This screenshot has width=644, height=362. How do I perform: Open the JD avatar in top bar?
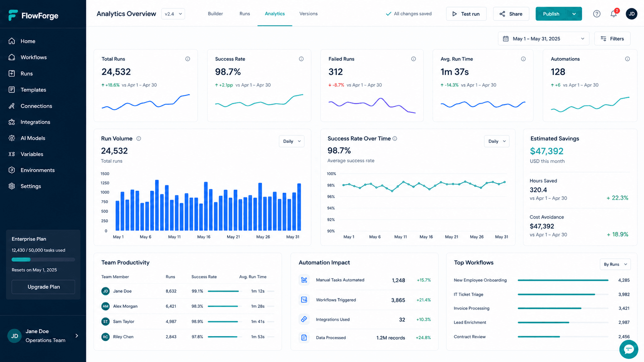coord(631,14)
